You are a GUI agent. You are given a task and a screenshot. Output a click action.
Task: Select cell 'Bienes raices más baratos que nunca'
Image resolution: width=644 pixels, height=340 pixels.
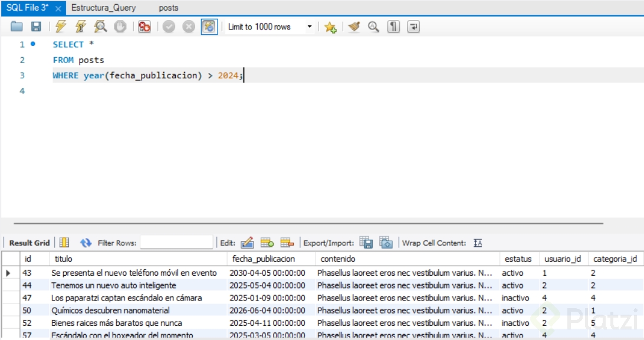click(x=138, y=323)
